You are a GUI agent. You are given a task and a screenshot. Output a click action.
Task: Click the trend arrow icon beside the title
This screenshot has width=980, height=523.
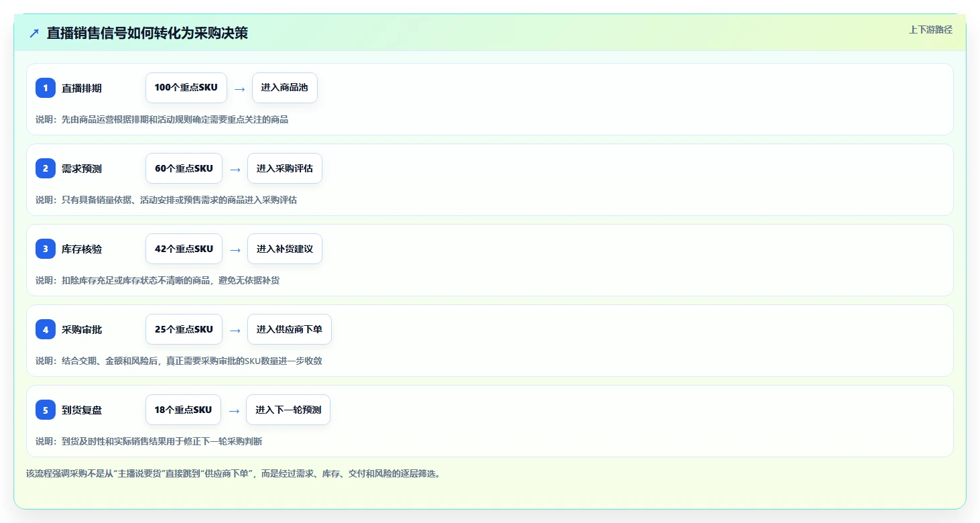(x=34, y=33)
